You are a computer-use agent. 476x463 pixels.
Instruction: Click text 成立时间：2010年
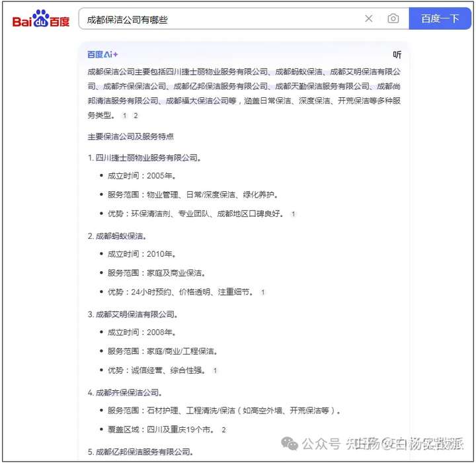[141, 254]
